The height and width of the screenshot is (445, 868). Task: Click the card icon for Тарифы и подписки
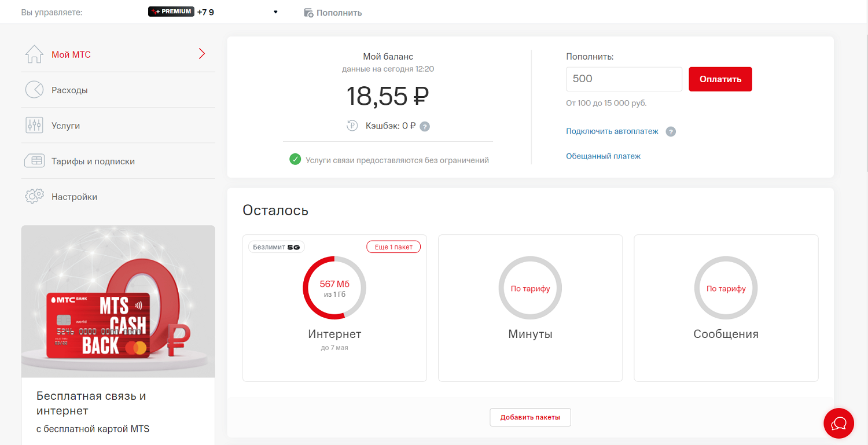pos(34,161)
